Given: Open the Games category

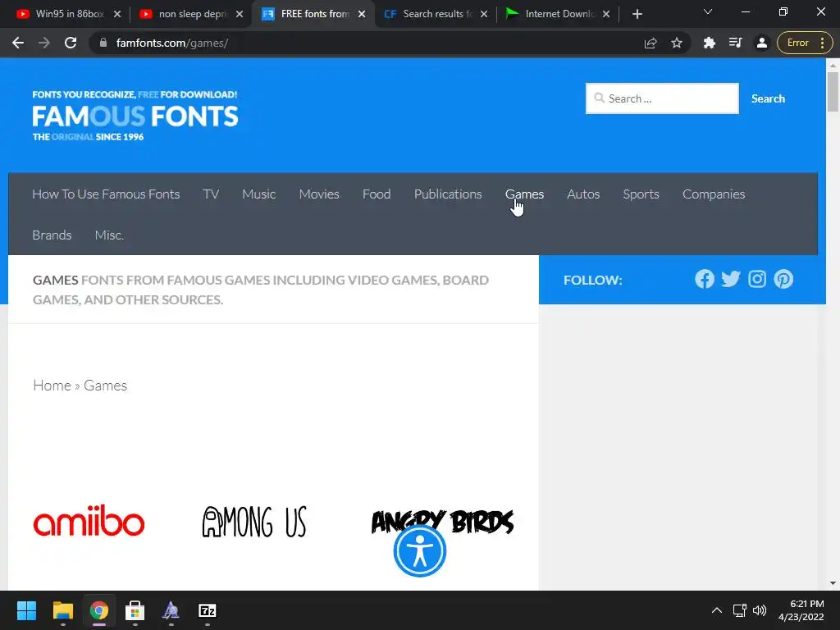Looking at the screenshot, I should pyautogui.click(x=524, y=194).
